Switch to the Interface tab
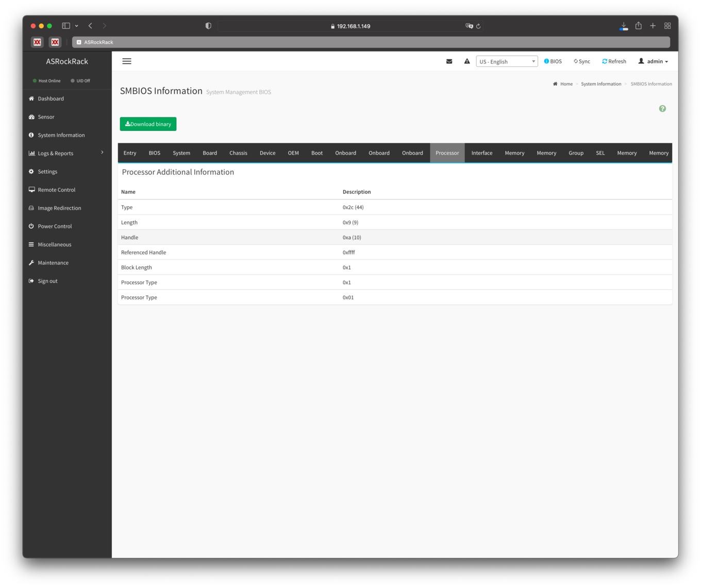 click(x=482, y=153)
